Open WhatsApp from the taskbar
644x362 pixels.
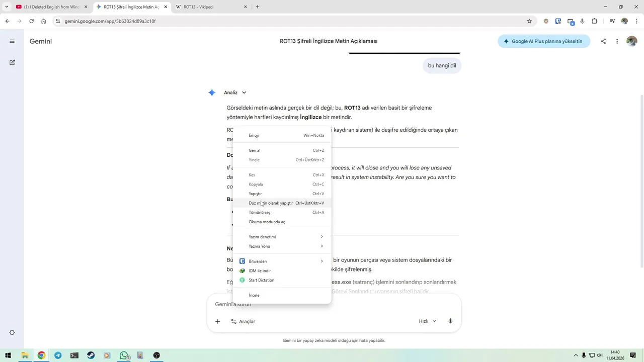124,355
